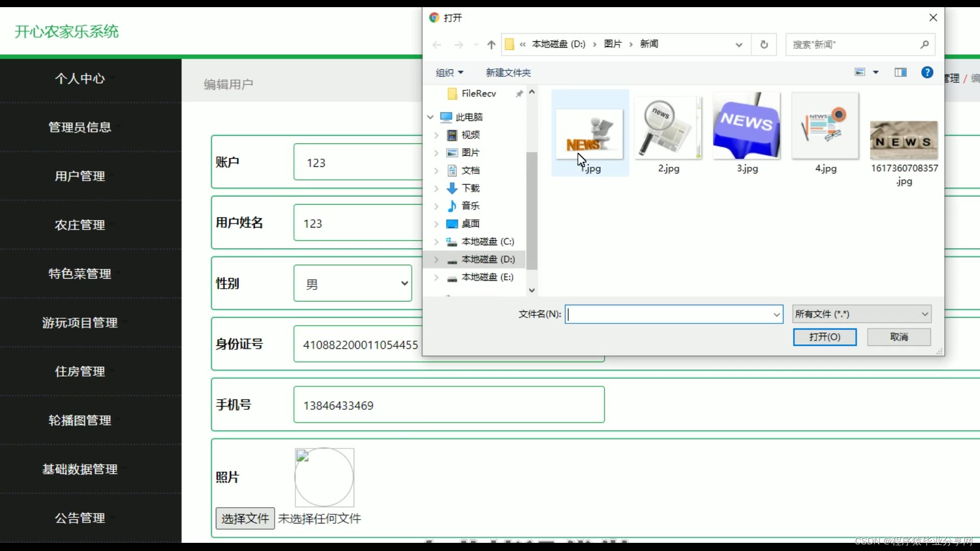Click the search magnifier in dialog
Screen dimensions: 980x551
click(x=924, y=45)
